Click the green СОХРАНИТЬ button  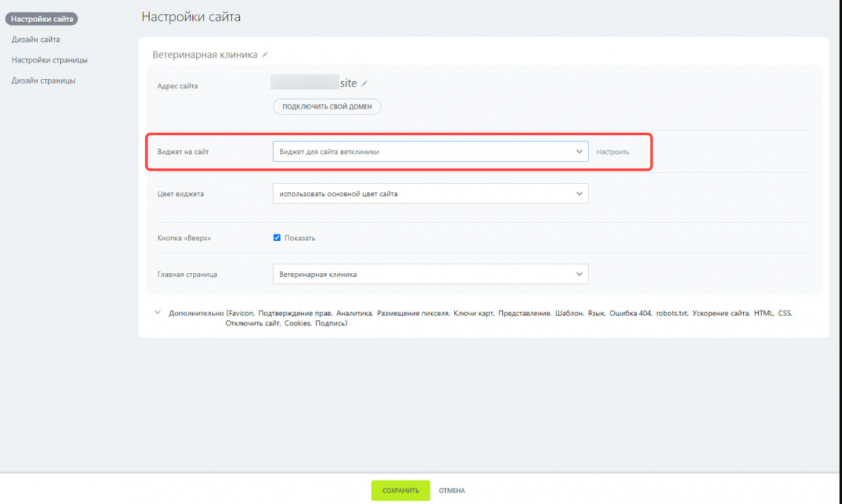pos(401,491)
